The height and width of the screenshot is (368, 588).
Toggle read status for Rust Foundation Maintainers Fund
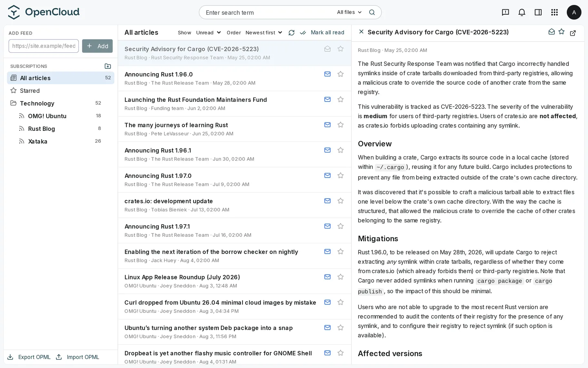coord(327,99)
